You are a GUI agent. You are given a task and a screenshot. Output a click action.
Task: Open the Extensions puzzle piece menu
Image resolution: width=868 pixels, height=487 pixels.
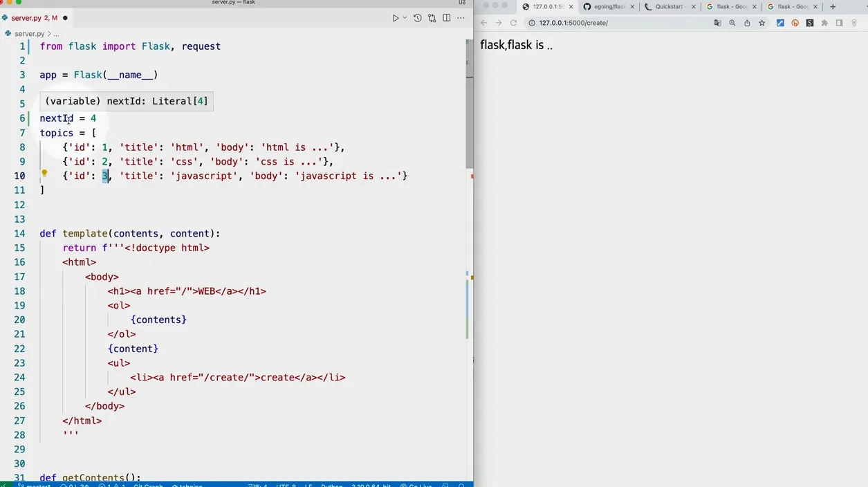[824, 23]
